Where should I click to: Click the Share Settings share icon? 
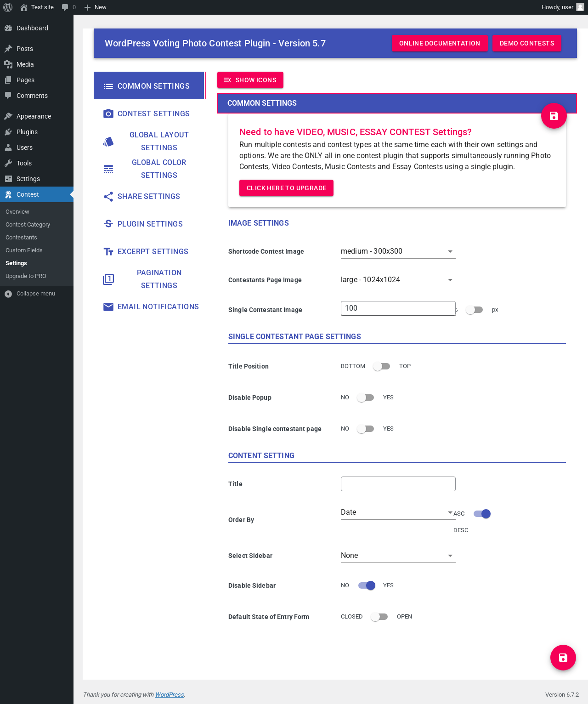108,197
